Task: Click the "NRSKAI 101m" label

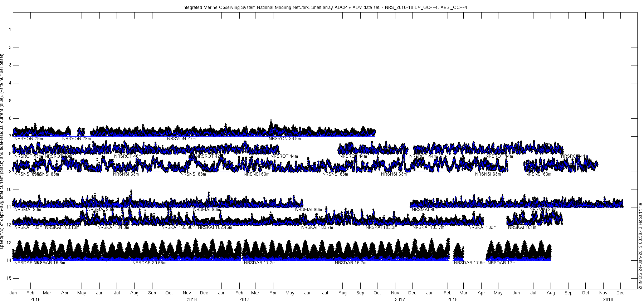Action: point(522,227)
